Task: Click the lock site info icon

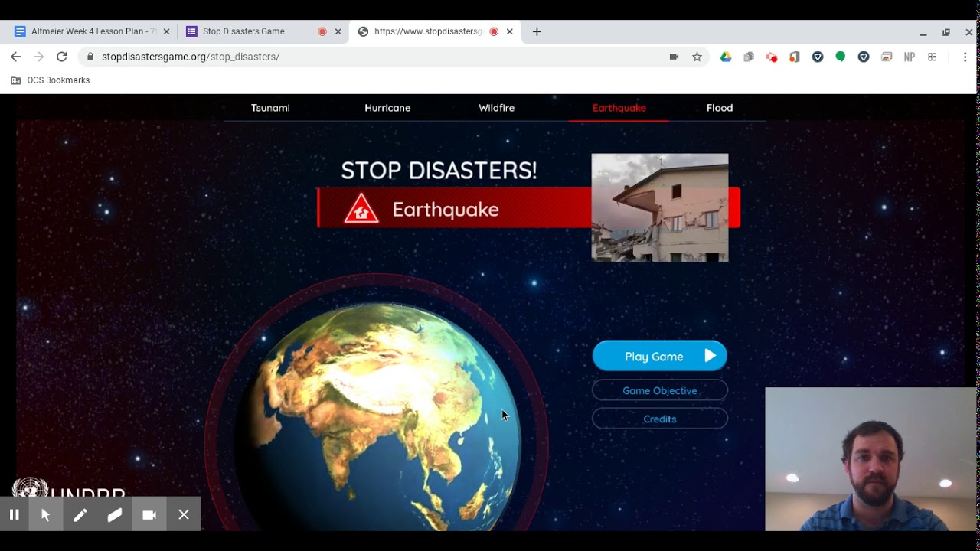Action: [91, 57]
